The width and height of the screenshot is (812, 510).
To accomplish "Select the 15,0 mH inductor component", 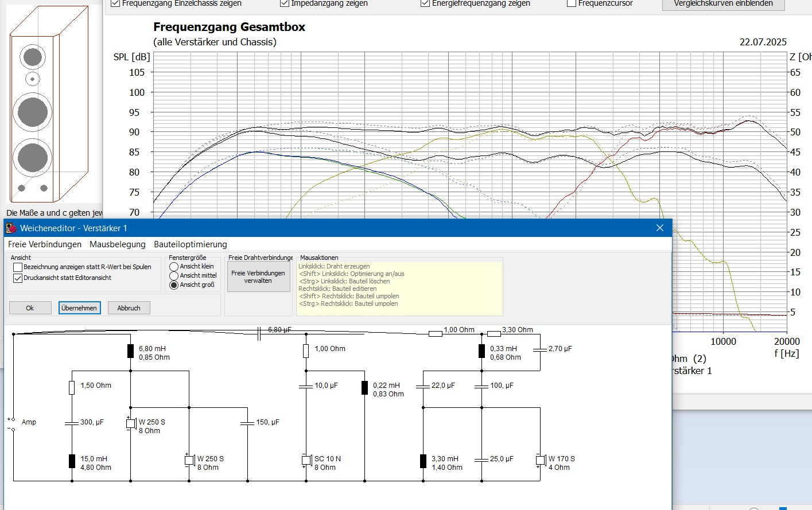I will [x=72, y=461].
